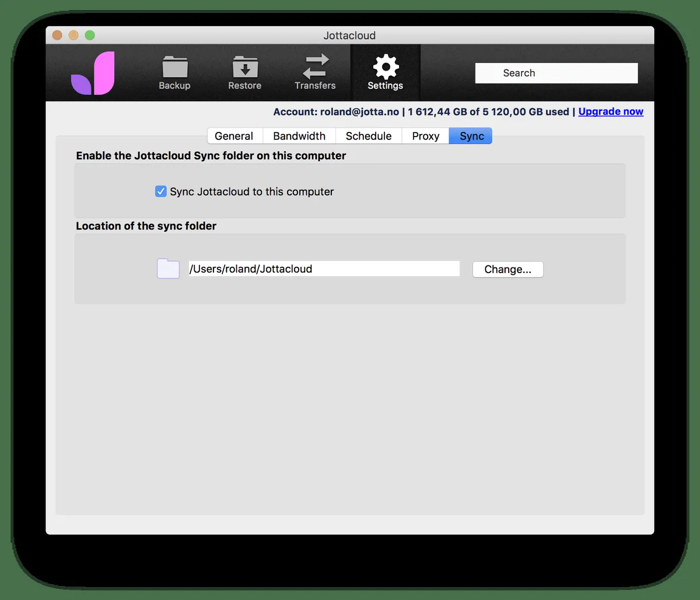Viewport: 700px width, 600px height.
Task: Switch to the Bandwidth tab
Action: point(299,136)
